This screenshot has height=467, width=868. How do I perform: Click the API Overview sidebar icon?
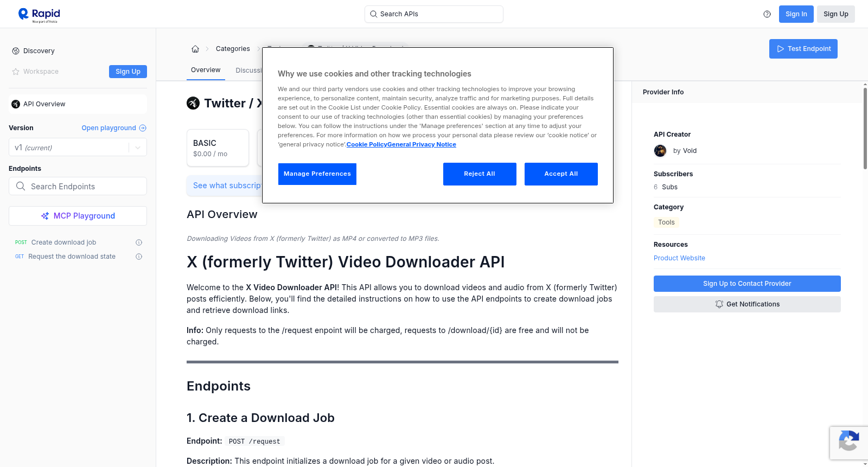point(16,104)
